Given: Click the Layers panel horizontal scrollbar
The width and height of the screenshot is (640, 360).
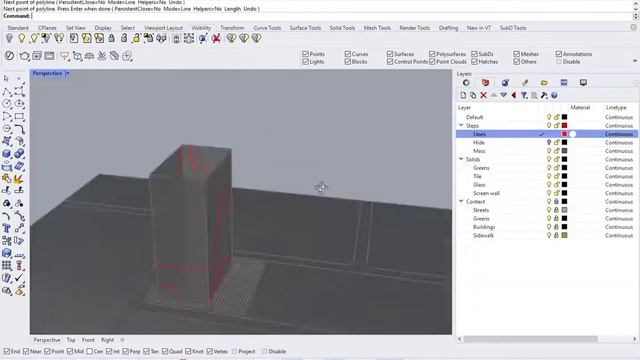Looking at the screenshot, I should coord(531,339).
